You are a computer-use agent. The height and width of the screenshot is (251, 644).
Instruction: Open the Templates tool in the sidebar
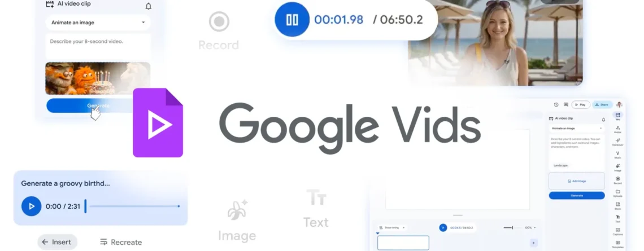pos(617,244)
